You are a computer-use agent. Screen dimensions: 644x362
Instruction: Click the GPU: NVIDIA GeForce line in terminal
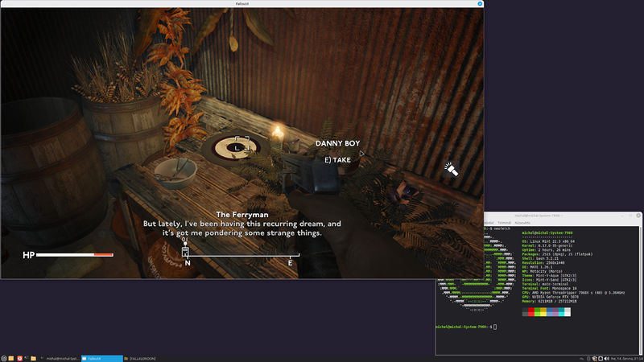click(551, 297)
